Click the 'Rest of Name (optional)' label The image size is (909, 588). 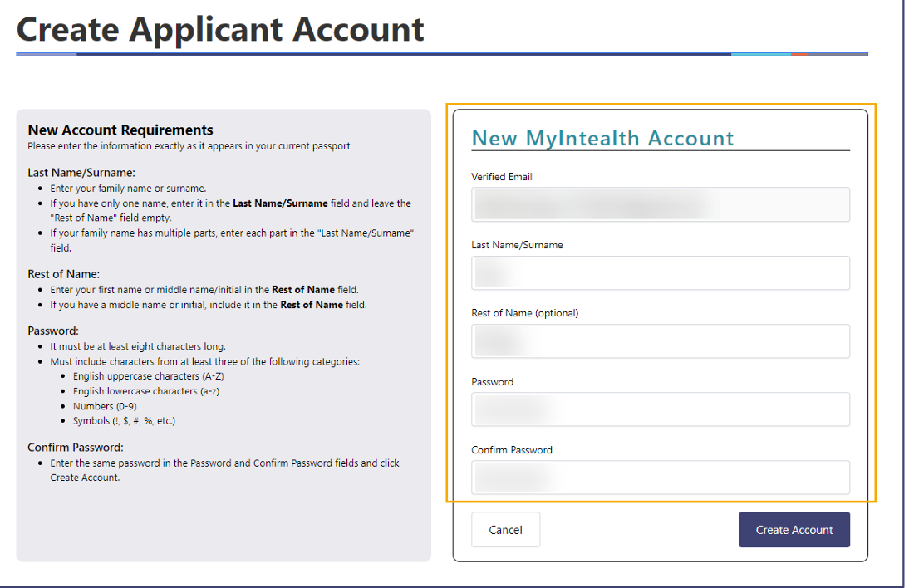(x=524, y=313)
